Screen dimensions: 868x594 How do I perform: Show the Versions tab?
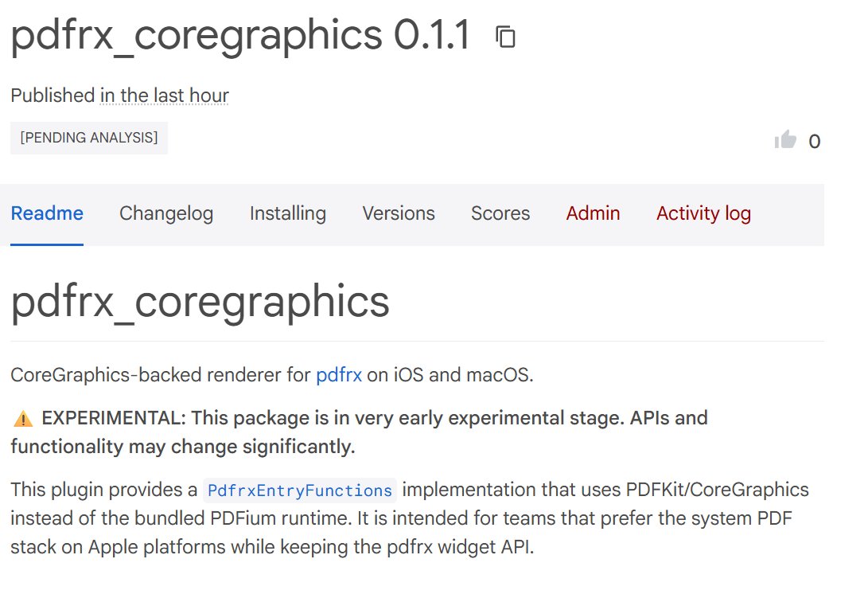pyautogui.click(x=399, y=213)
